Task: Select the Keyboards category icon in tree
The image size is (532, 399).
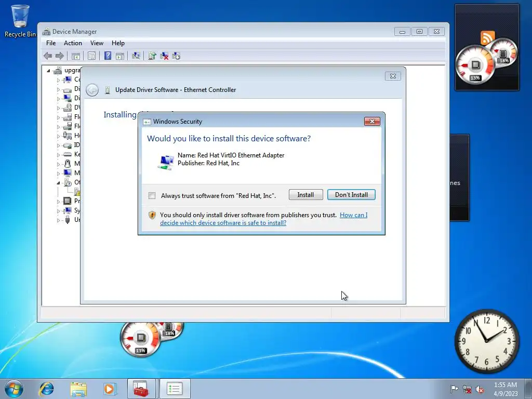Action: pyautogui.click(x=67, y=154)
